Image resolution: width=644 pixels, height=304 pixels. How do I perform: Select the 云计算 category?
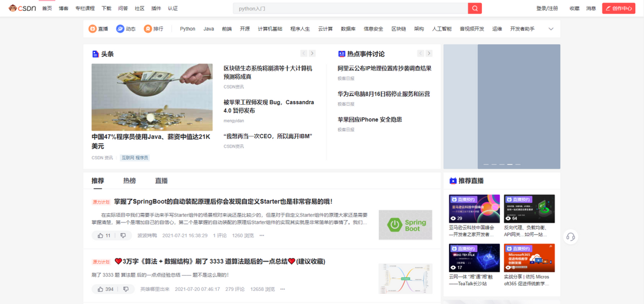click(x=325, y=29)
